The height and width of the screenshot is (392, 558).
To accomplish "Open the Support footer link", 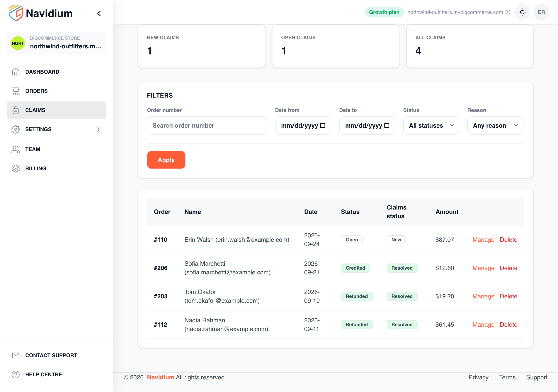I will [537, 377].
